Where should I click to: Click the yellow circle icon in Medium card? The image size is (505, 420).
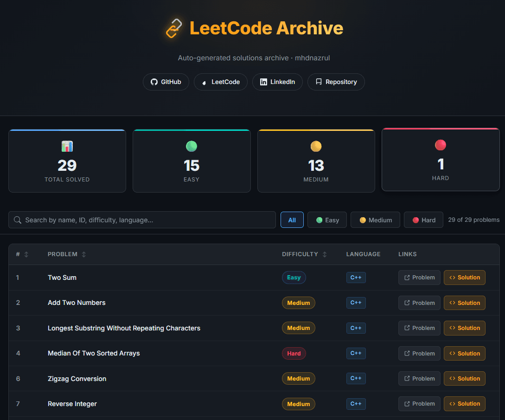click(316, 146)
